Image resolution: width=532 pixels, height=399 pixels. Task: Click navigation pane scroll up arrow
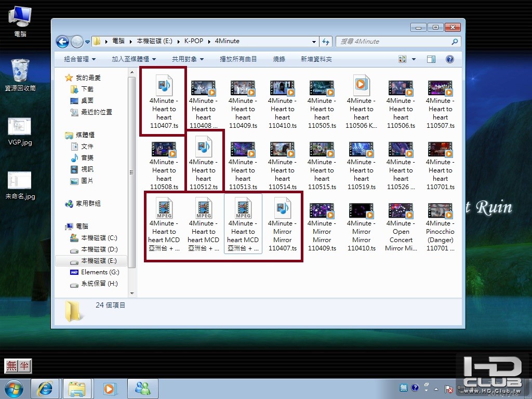point(131,72)
